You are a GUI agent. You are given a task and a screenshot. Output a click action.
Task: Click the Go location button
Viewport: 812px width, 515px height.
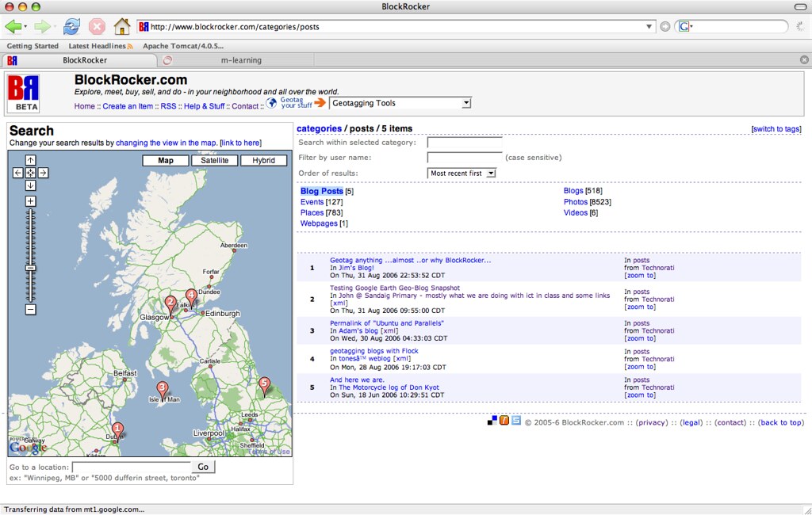pyautogui.click(x=203, y=467)
